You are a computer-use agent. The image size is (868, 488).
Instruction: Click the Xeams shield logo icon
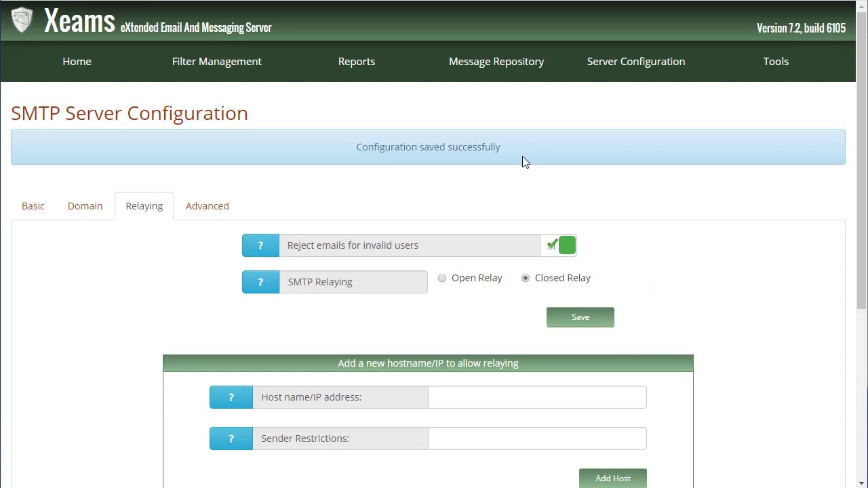[22, 20]
